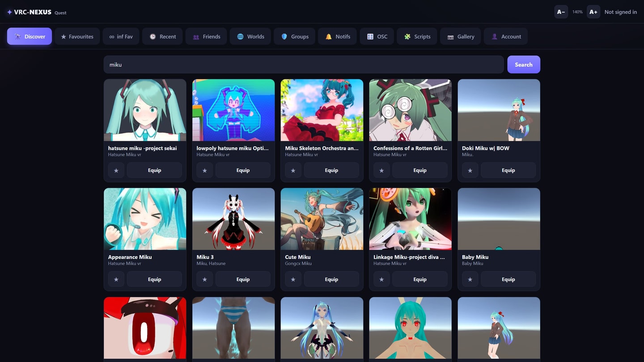Screen dimensions: 644x362
Task: Click the 140% zoom level text
Action: (x=577, y=12)
